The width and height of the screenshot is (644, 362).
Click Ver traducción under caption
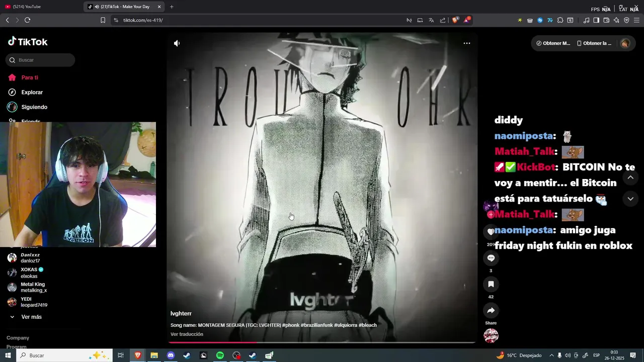187,334
